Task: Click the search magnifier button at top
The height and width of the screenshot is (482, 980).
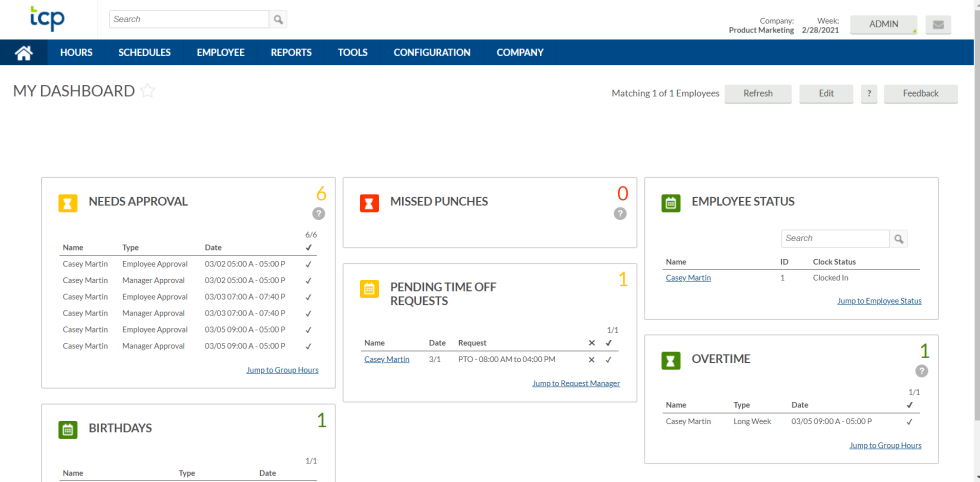Action: coord(279,19)
